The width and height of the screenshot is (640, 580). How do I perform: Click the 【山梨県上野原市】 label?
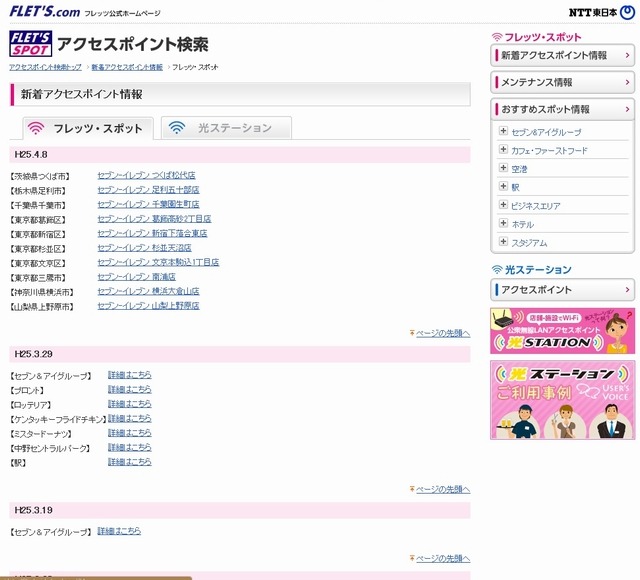[x=42, y=307]
